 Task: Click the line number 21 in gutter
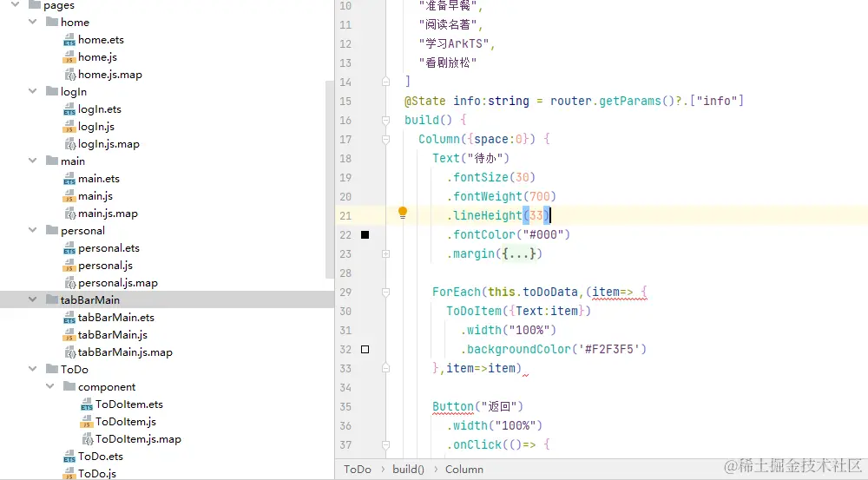pyautogui.click(x=345, y=216)
